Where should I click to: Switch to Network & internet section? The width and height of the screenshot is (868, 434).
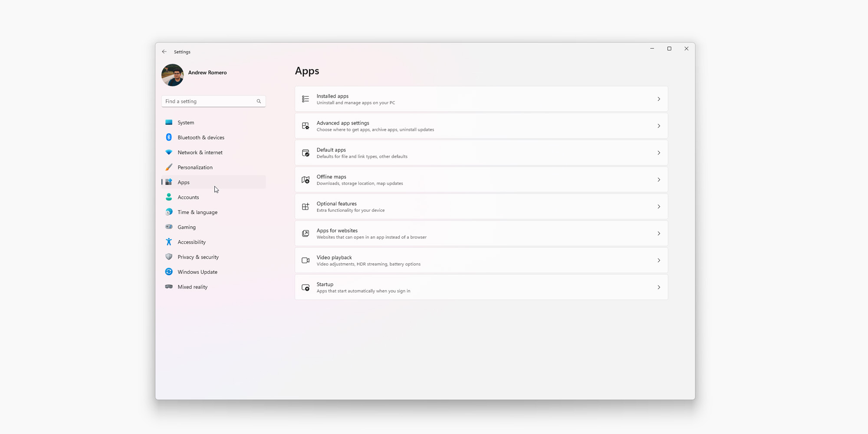pos(200,152)
